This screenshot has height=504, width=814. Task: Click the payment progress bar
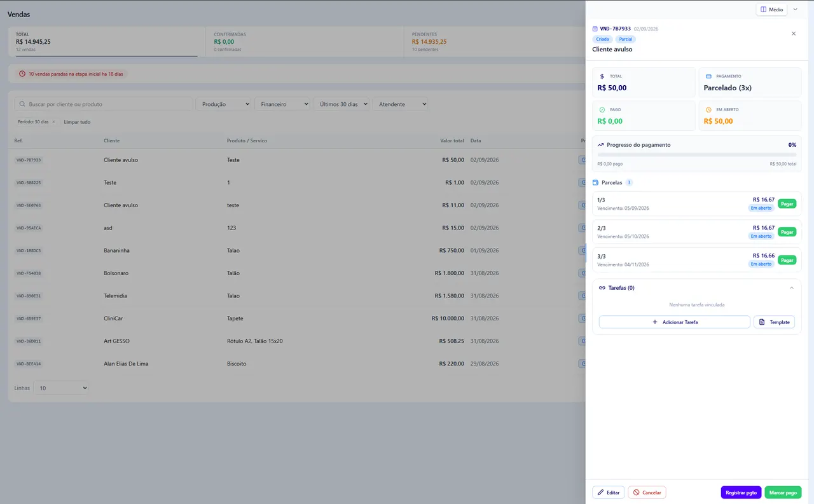696,154
